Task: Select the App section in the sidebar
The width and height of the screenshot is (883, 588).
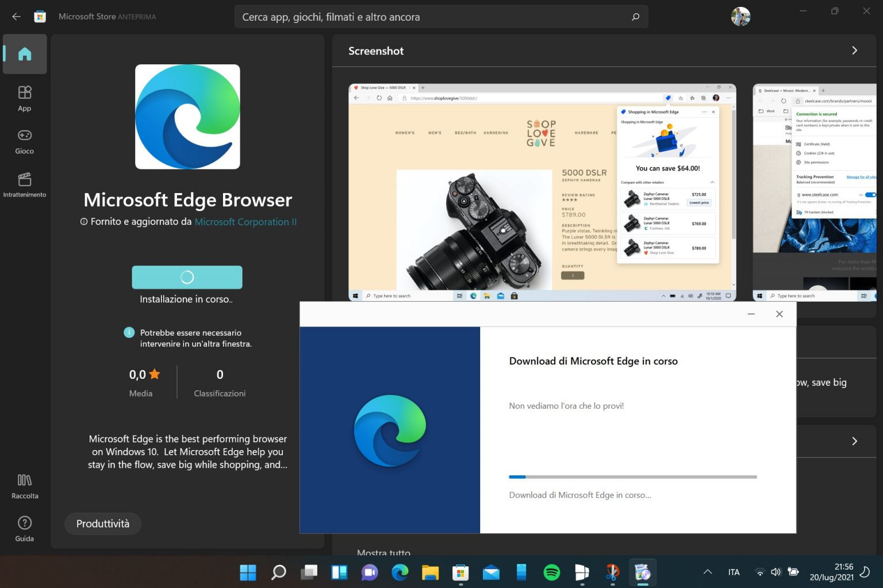Action: pos(24,98)
